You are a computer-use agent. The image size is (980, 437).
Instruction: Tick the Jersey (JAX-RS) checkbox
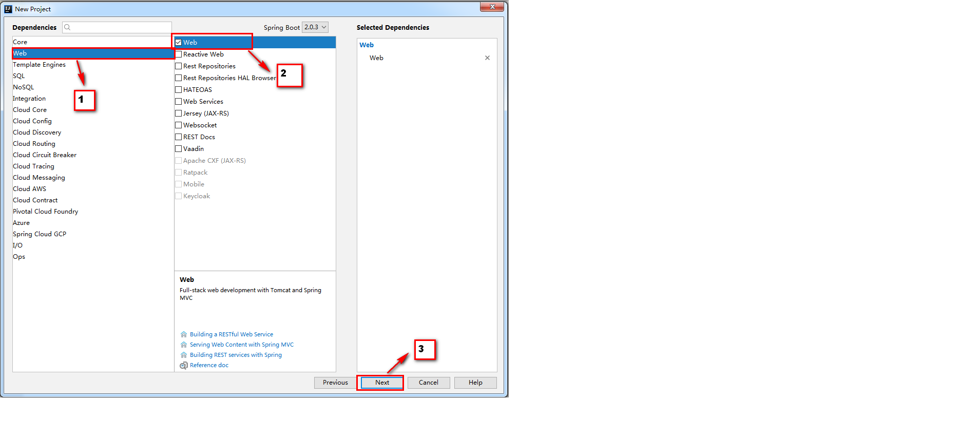179,113
